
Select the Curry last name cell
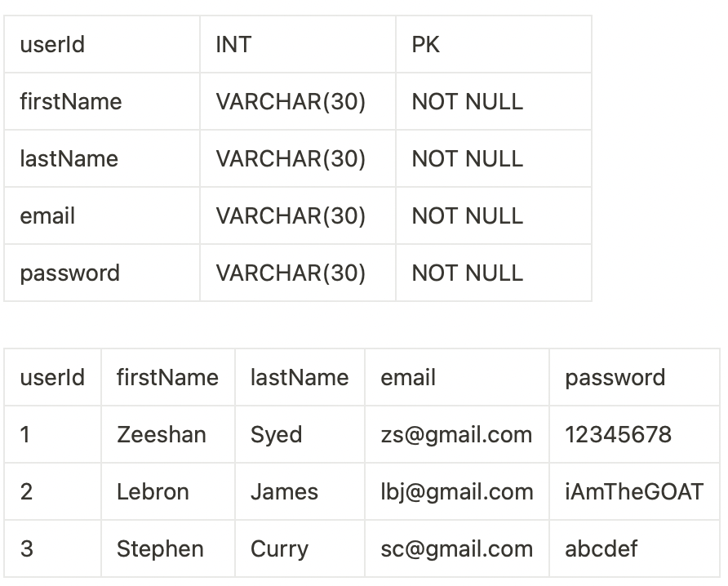(279, 548)
